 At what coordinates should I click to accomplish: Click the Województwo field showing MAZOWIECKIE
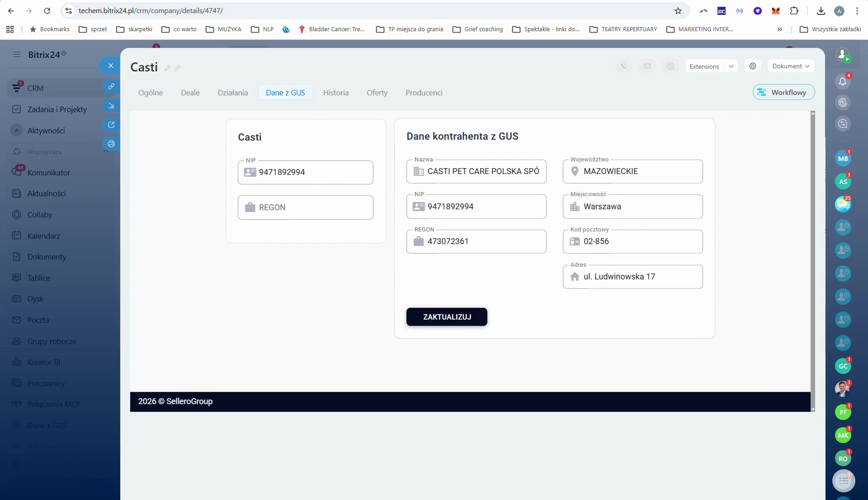point(632,171)
